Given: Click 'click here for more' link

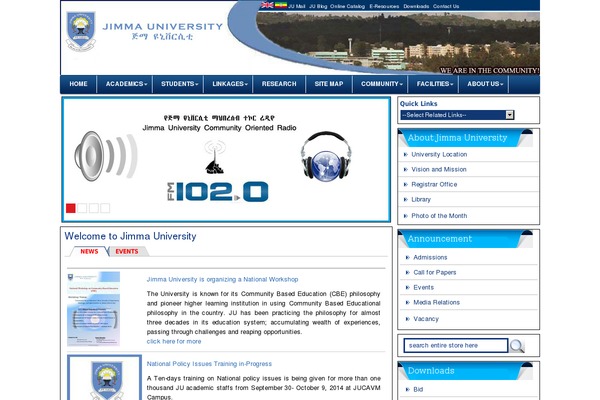Looking at the screenshot, I should click(174, 341).
